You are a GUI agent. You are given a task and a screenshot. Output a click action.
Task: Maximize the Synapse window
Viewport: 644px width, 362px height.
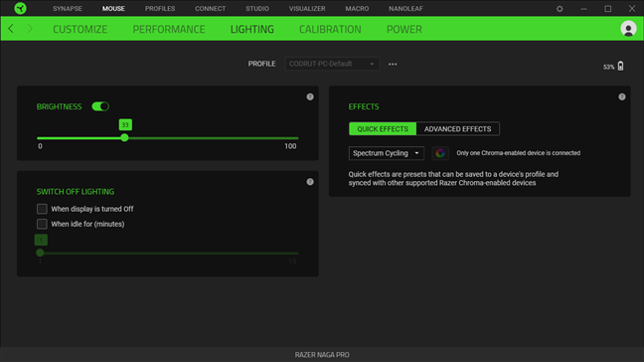(608, 9)
